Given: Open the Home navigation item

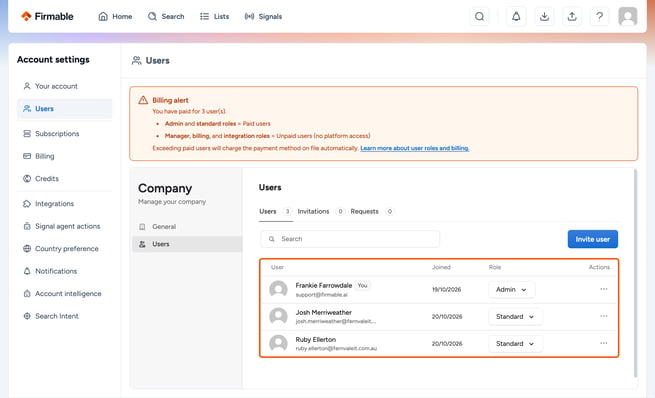Looking at the screenshot, I should pos(115,16).
